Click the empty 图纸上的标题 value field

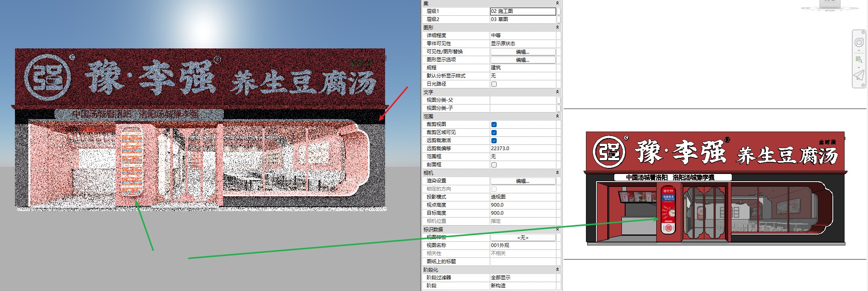(523, 262)
